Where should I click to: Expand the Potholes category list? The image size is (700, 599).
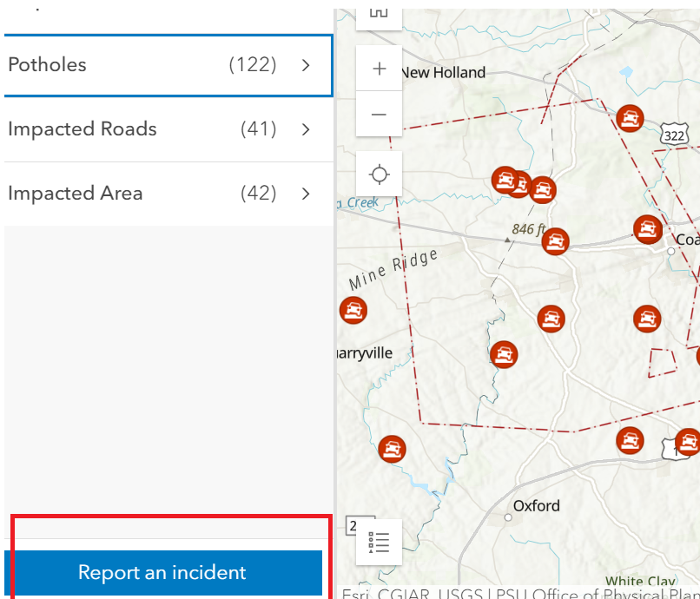coord(305,65)
